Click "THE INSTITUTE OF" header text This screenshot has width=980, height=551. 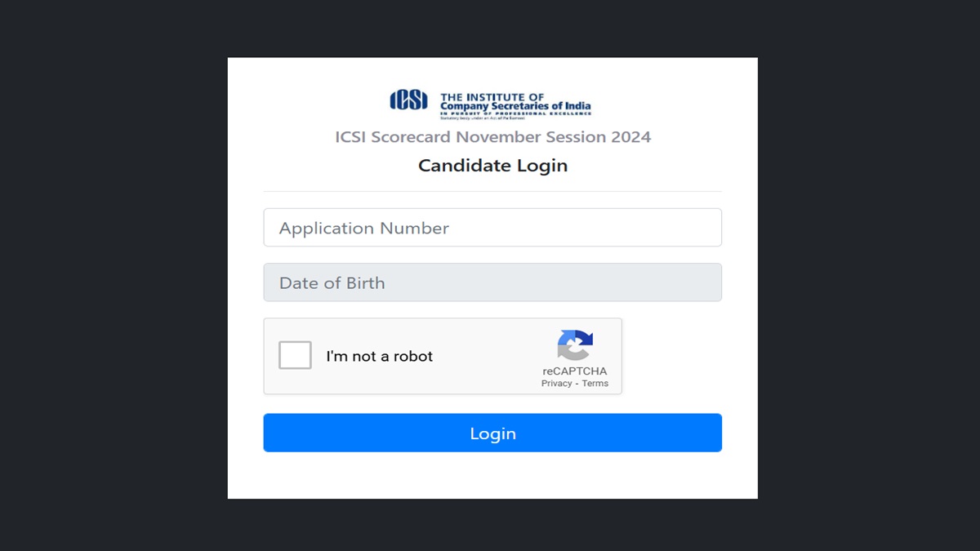(x=492, y=97)
